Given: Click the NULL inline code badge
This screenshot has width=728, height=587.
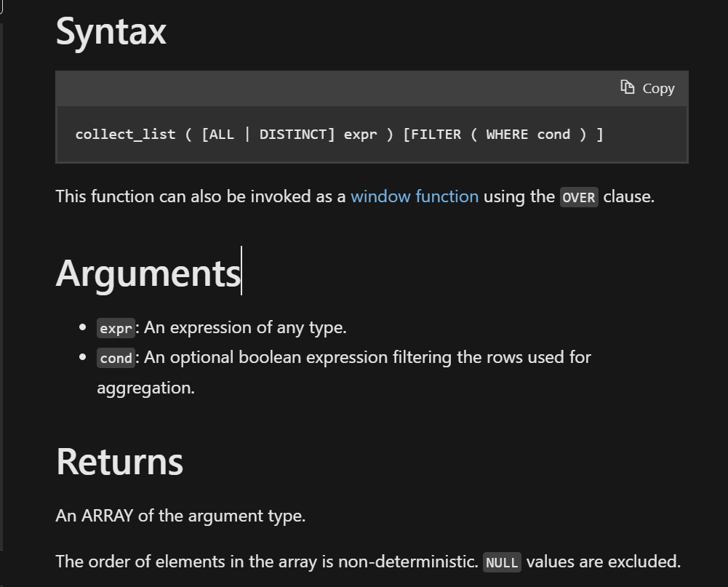Looking at the screenshot, I should click(x=502, y=562).
